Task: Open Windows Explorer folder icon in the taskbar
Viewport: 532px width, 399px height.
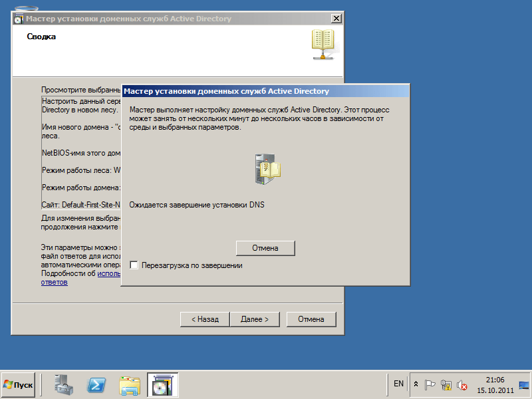Action: [x=130, y=386]
